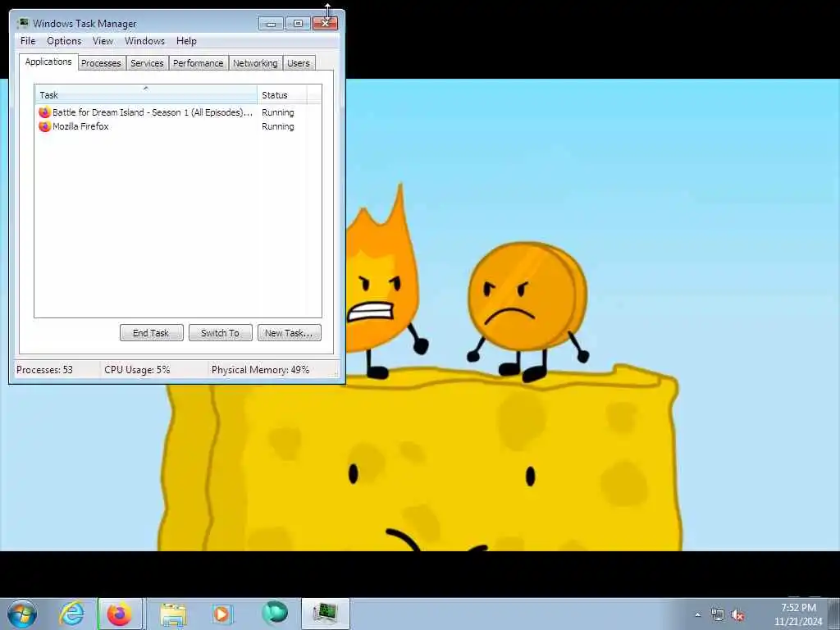Close the Windows Task Manager window

click(325, 23)
